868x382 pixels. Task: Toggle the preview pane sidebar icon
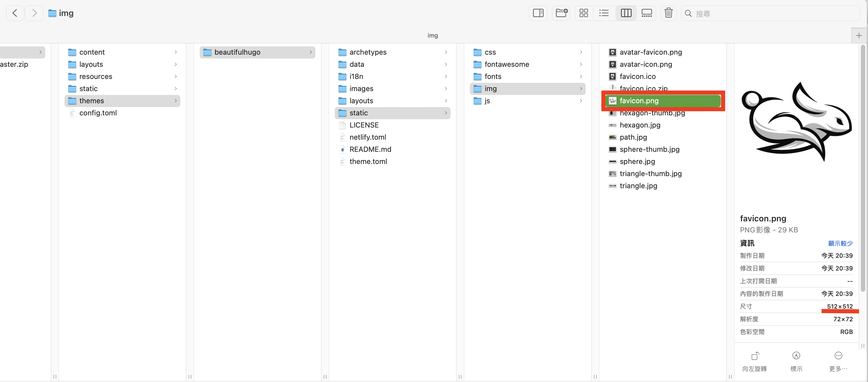[538, 13]
